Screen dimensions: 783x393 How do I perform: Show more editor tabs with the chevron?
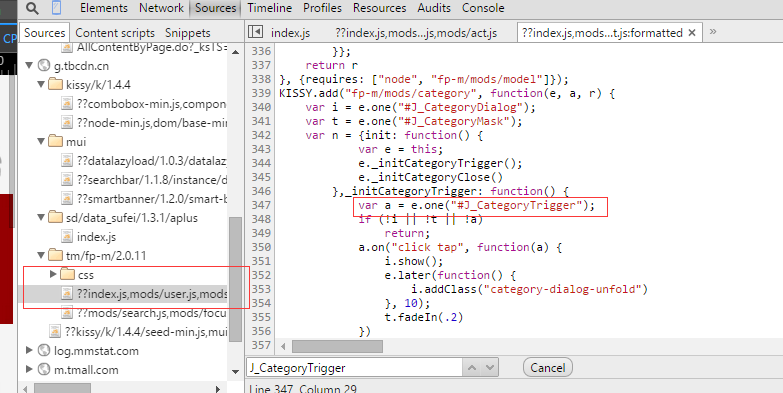713,31
